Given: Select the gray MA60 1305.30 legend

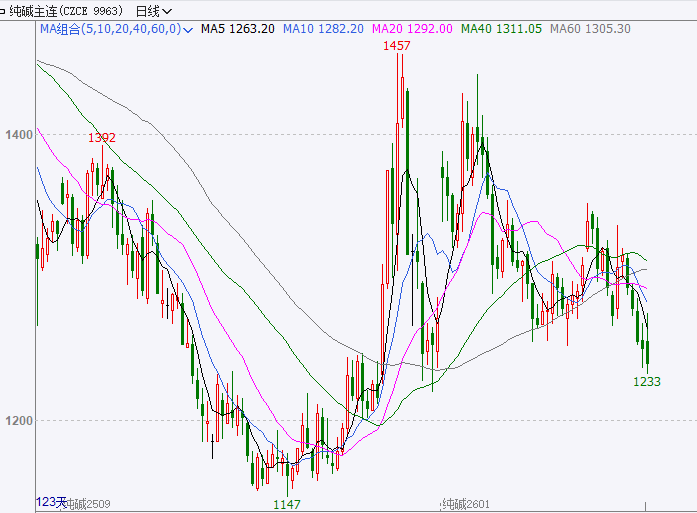Looking at the screenshot, I should 590,29.
